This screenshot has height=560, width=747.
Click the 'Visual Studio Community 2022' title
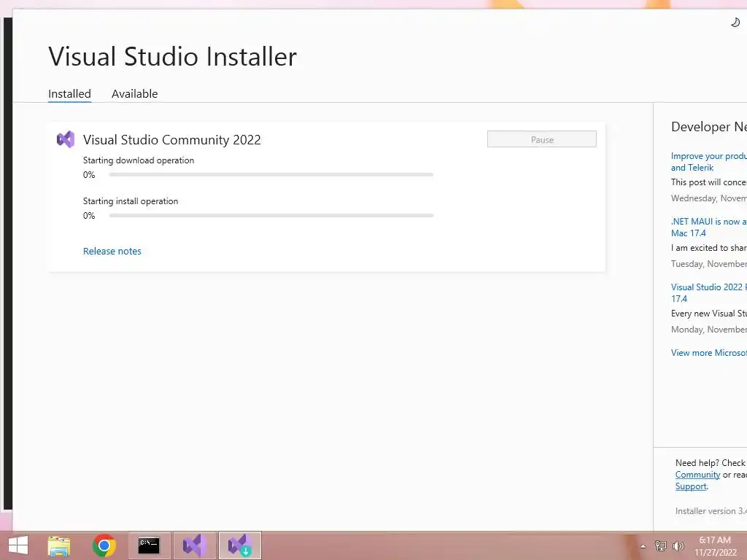pyautogui.click(x=172, y=139)
